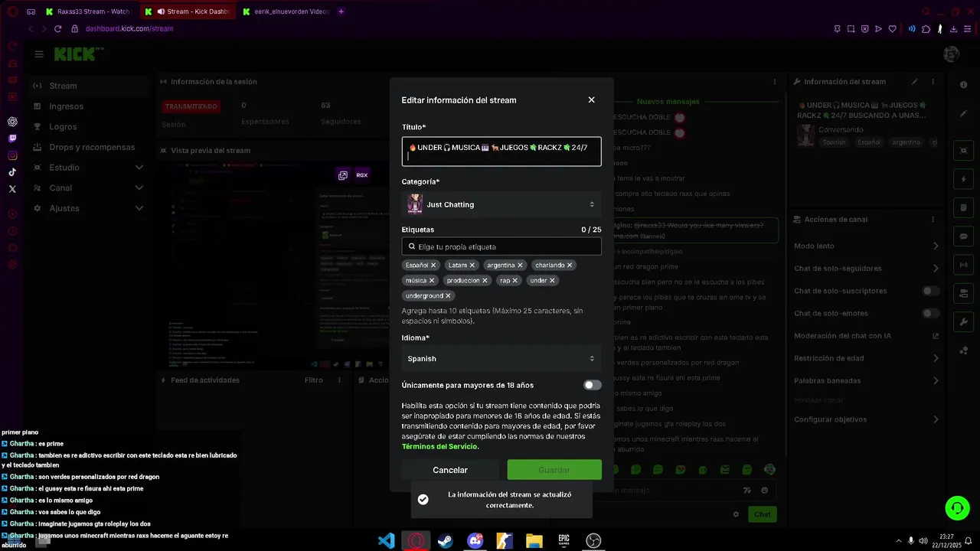
Task: Switch to Raxss33 Stream browser tab
Action: pos(89,11)
